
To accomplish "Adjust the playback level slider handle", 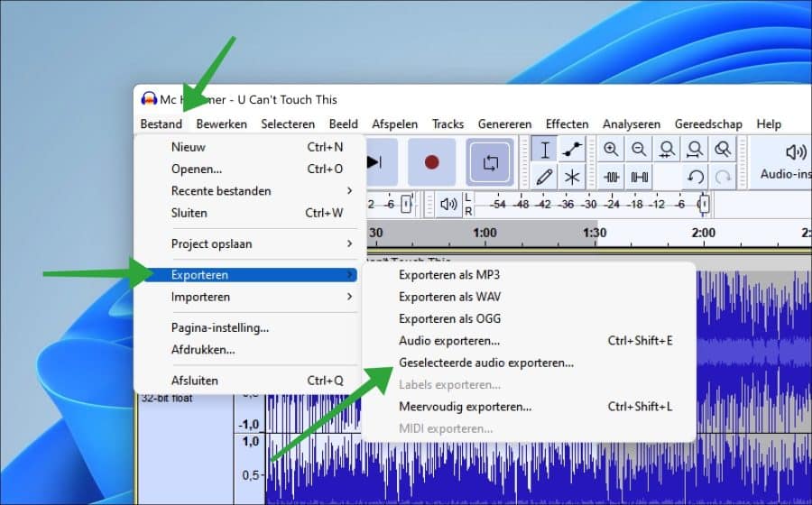I will [x=704, y=204].
